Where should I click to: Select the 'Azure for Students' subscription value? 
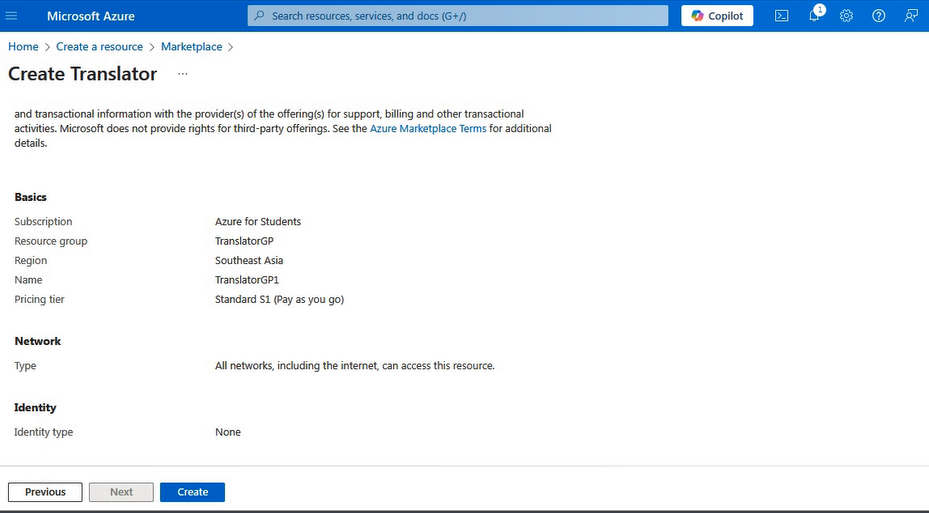tap(258, 222)
